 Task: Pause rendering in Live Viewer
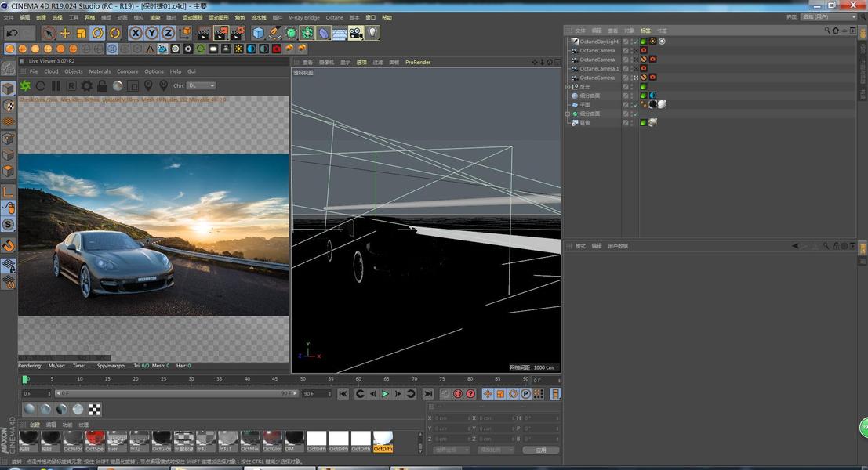[56, 85]
